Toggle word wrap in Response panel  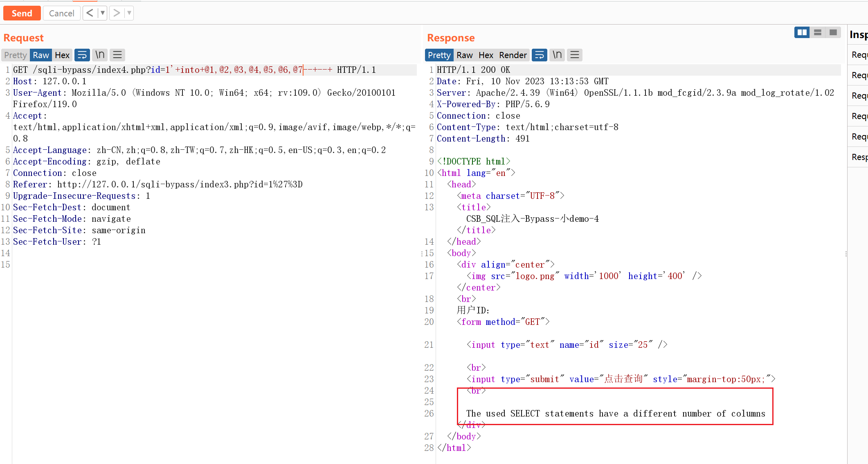[x=540, y=55]
